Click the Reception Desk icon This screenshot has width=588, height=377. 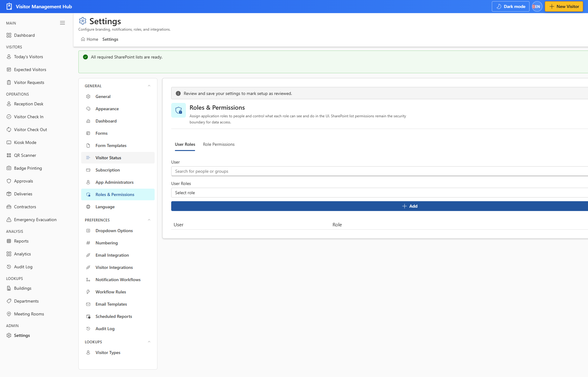click(x=9, y=104)
